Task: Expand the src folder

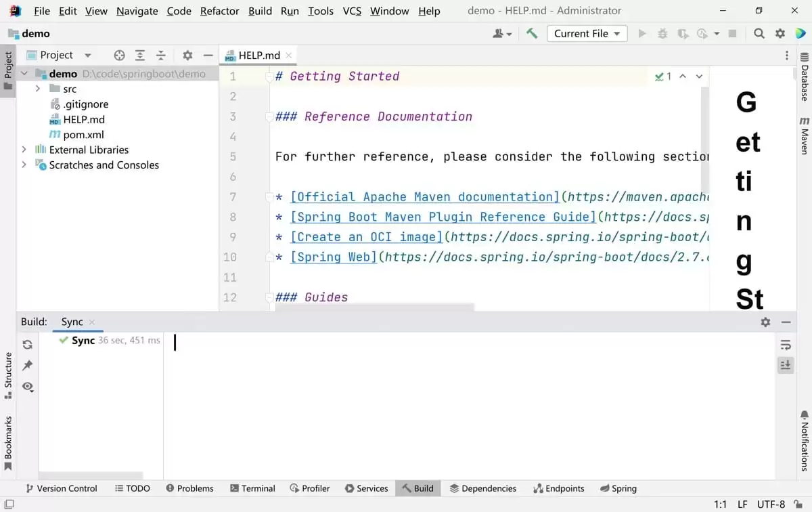Action: tap(39, 89)
